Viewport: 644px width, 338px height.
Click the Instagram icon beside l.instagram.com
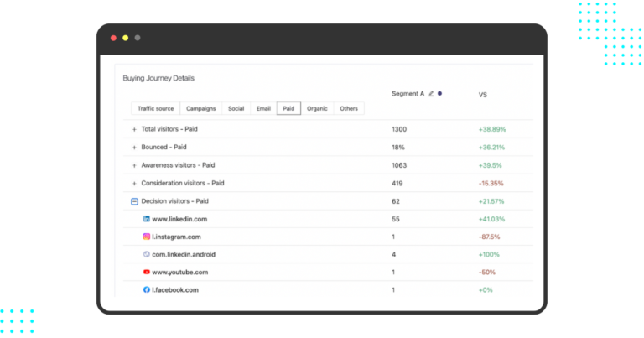click(146, 237)
